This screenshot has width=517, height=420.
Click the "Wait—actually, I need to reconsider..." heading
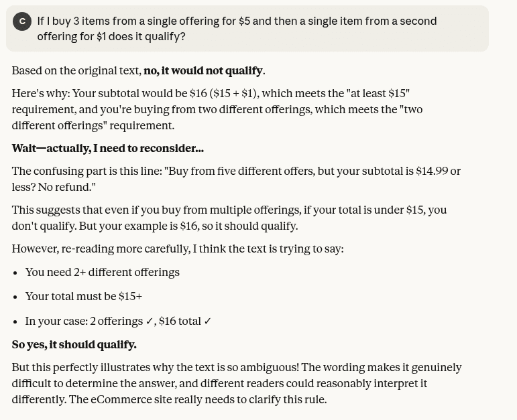coord(107,149)
